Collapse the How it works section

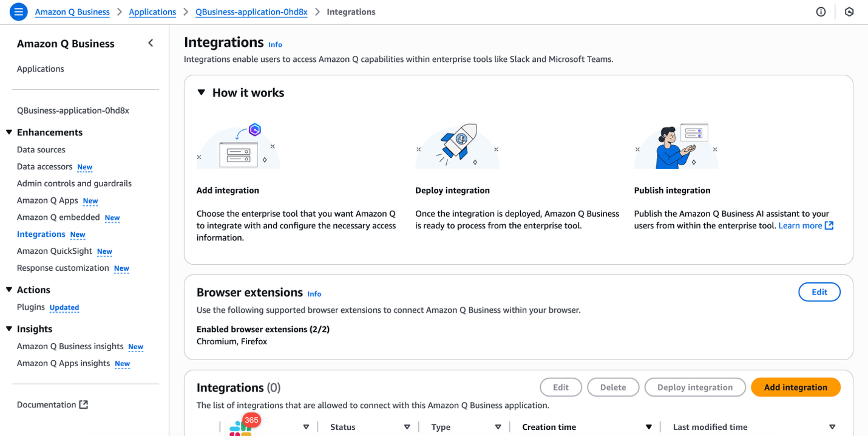[202, 93]
